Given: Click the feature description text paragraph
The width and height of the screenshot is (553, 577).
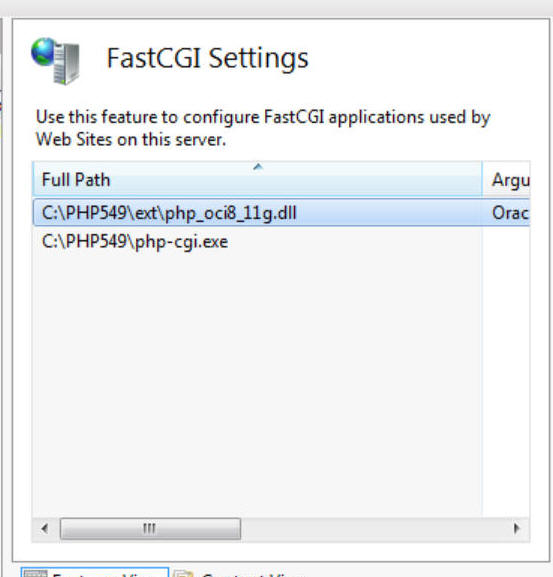Looking at the screenshot, I should tap(263, 128).
